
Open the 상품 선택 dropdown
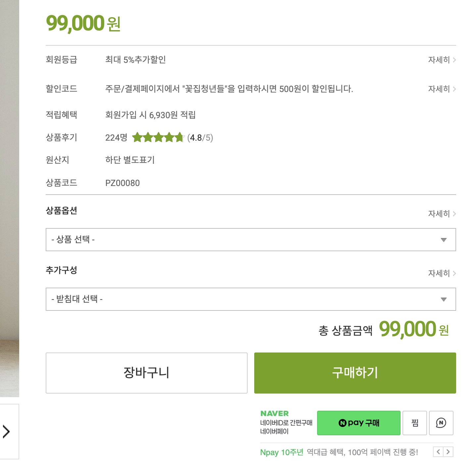pos(251,240)
